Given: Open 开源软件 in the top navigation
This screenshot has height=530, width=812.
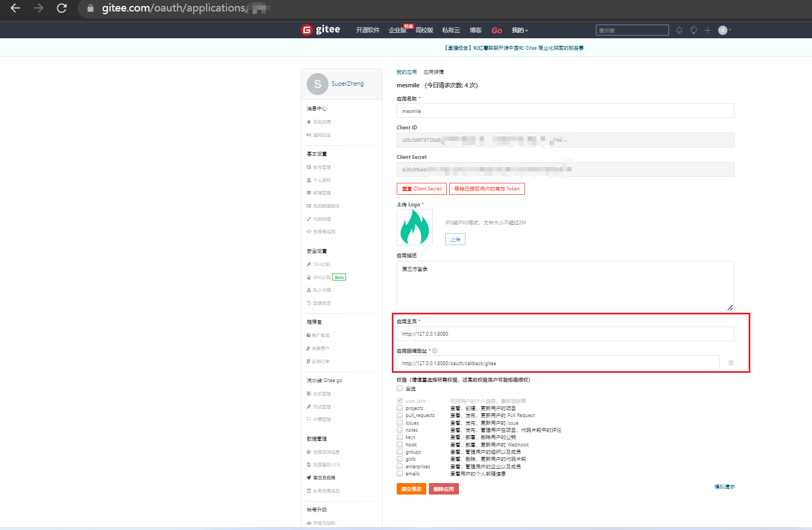Looking at the screenshot, I should point(368,31).
